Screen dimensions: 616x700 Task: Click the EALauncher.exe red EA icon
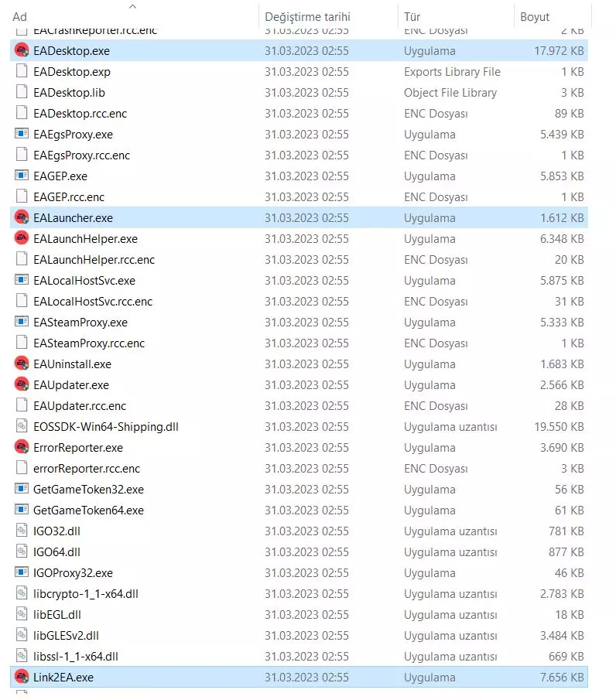point(22,217)
